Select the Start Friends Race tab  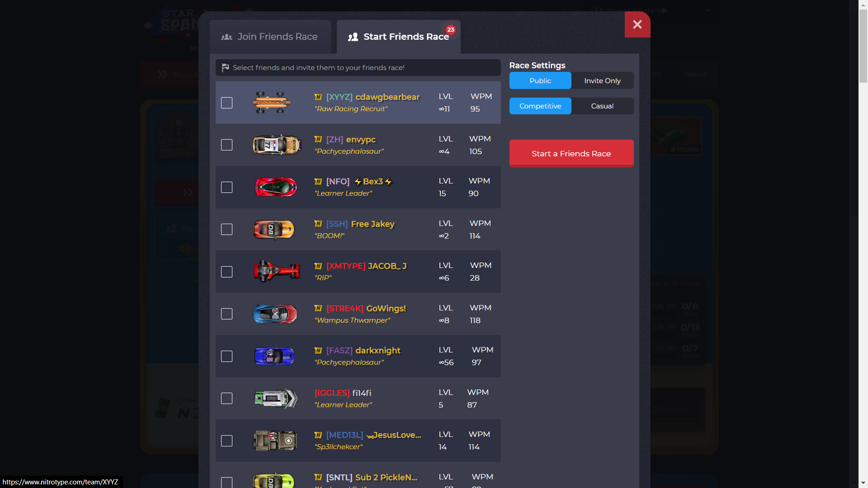[x=398, y=36]
